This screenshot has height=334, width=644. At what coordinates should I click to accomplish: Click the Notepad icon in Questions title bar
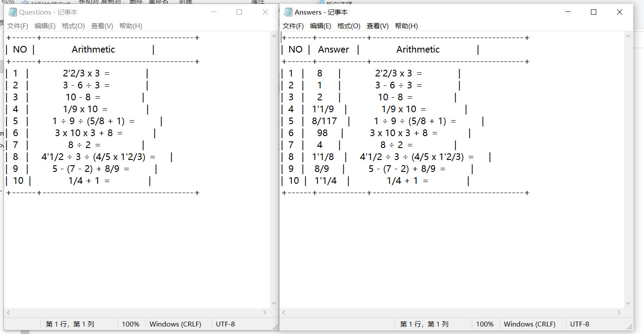[12, 12]
